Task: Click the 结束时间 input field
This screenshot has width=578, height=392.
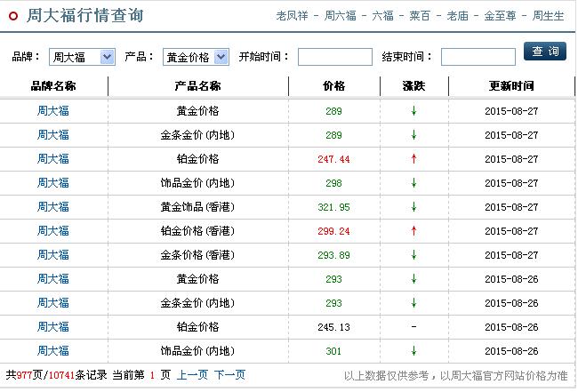Action: (478, 57)
